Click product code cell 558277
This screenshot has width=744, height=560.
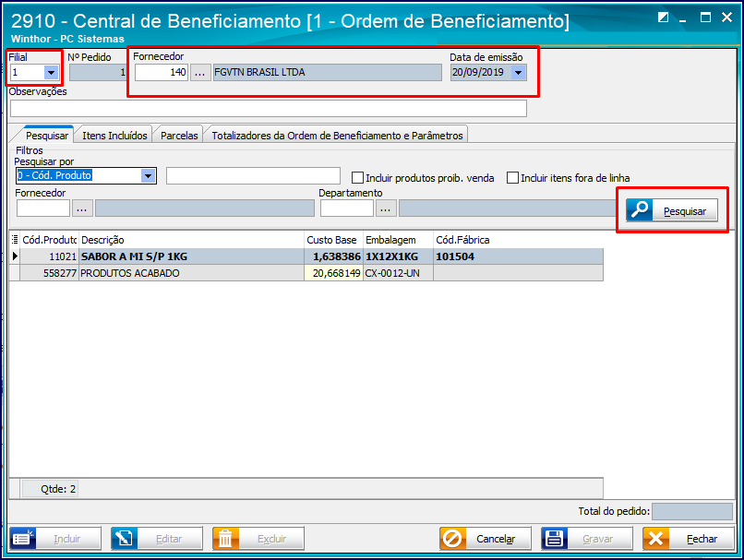tap(49, 273)
